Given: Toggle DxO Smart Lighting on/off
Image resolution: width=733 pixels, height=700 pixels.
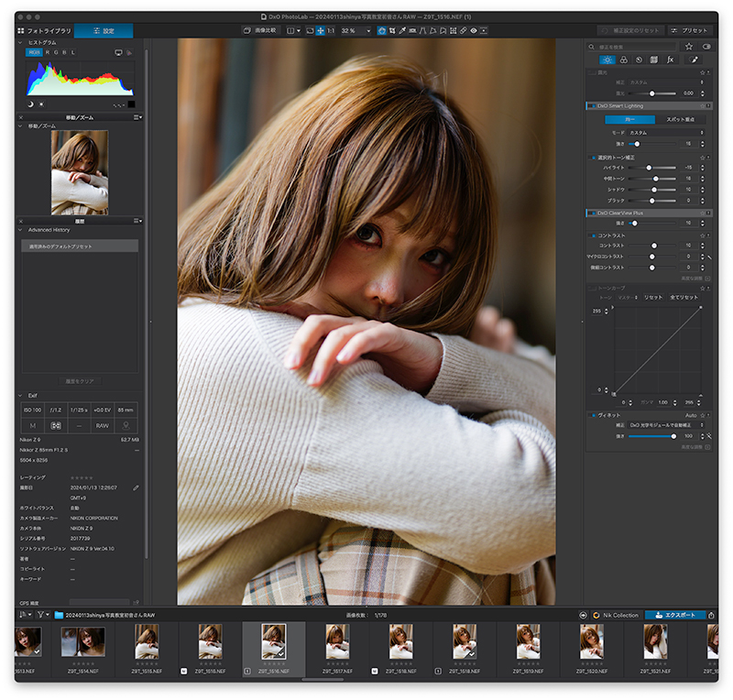Looking at the screenshot, I should [593, 106].
